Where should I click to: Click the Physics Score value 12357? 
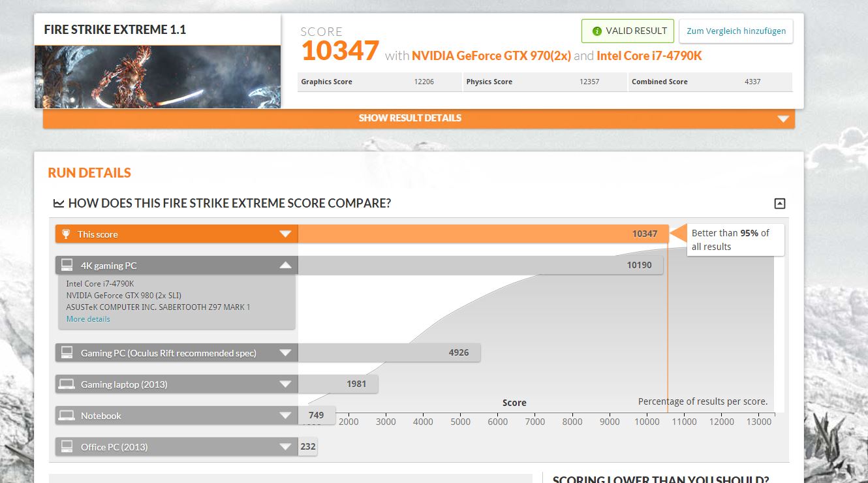pyautogui.click(x=589, y=82)
